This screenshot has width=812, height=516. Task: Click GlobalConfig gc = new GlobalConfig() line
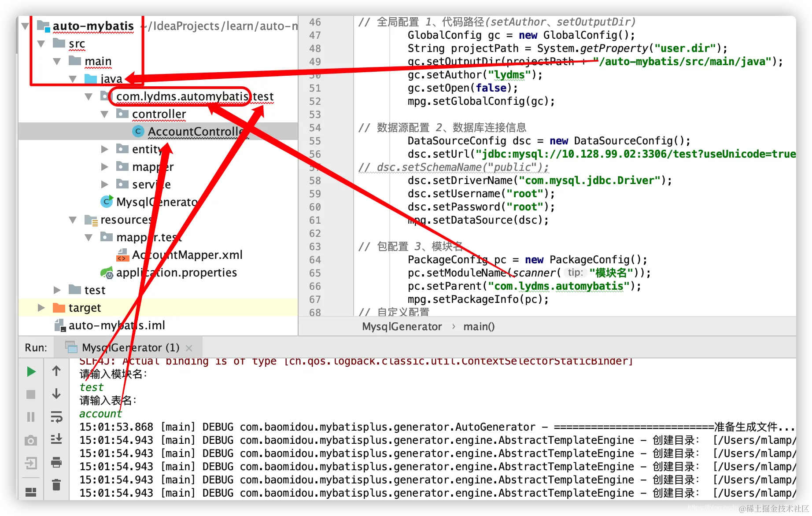[521, 35]
